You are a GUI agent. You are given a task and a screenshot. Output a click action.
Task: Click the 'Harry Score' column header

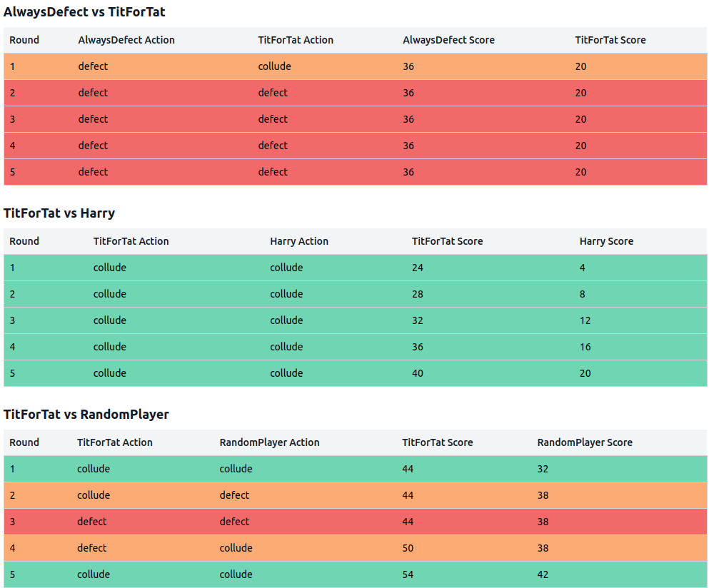point(606,241)
